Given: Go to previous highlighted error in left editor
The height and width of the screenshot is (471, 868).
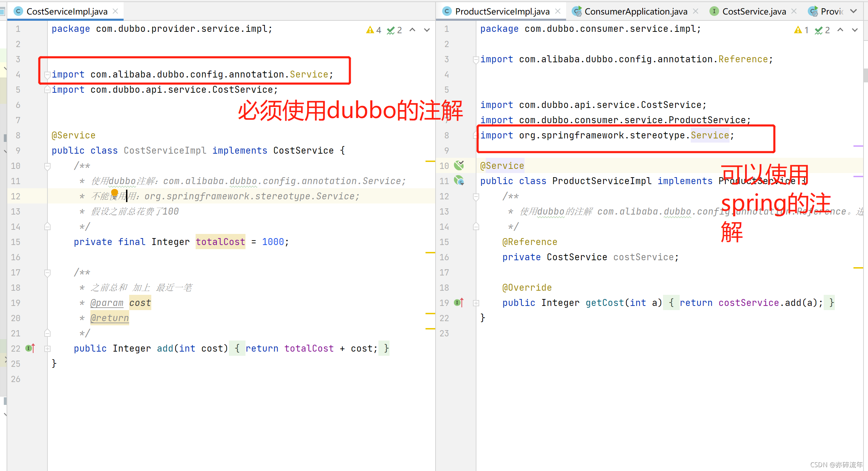Looking at the screenshot, I should pyautogui.click(x=412, y=30).
